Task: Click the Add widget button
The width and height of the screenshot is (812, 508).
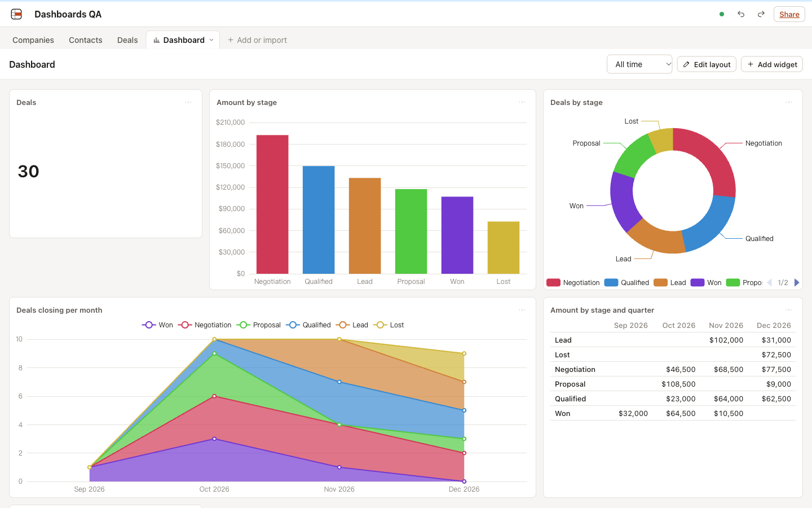Action: (772, 64)
